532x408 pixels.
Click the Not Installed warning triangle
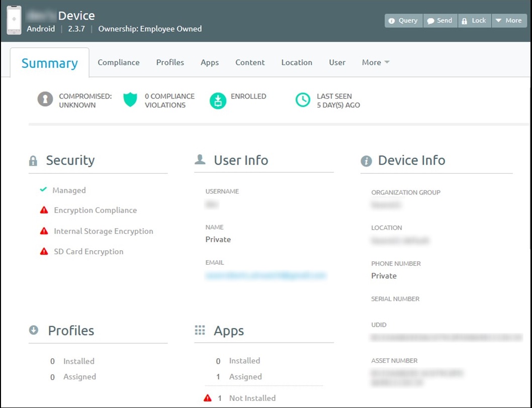[207, 397]
